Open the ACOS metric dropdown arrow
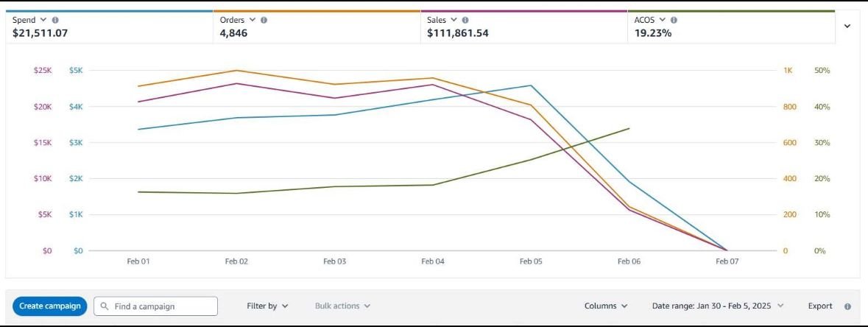Screen dimensions: 868x327 [x=663, y=20]
